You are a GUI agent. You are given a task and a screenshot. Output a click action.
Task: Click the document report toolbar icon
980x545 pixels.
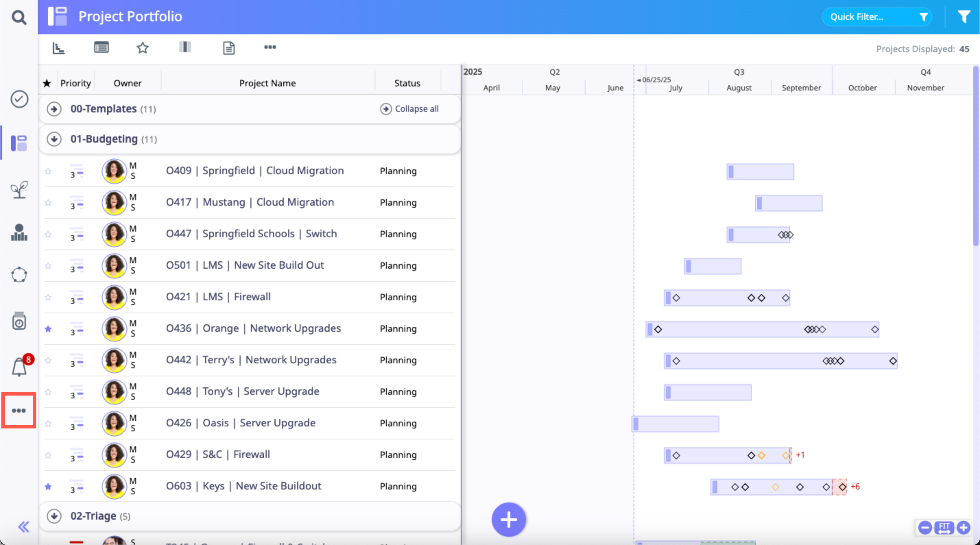(229, 48)
